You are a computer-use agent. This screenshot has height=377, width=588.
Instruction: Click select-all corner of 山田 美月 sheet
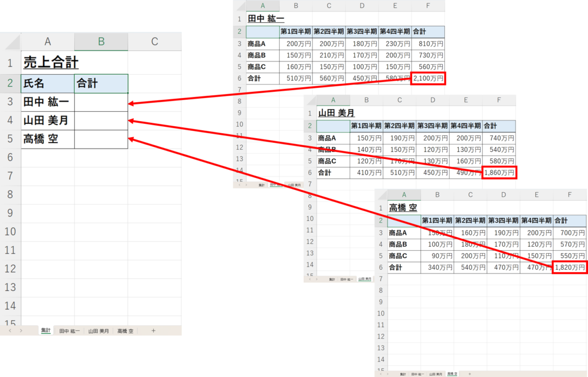coord(310,100)
